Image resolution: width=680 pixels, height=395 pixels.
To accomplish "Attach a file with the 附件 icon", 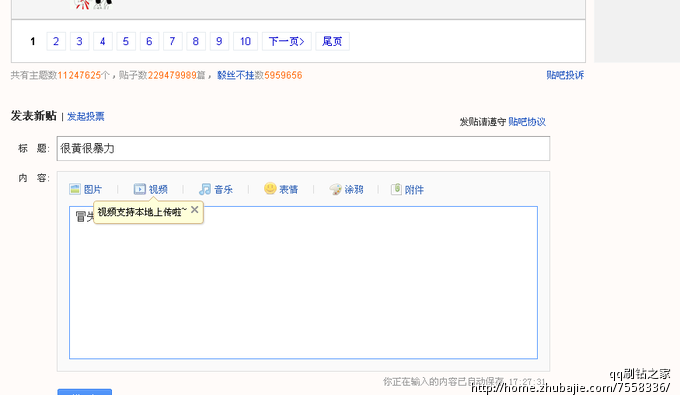I will coord(407,189).
